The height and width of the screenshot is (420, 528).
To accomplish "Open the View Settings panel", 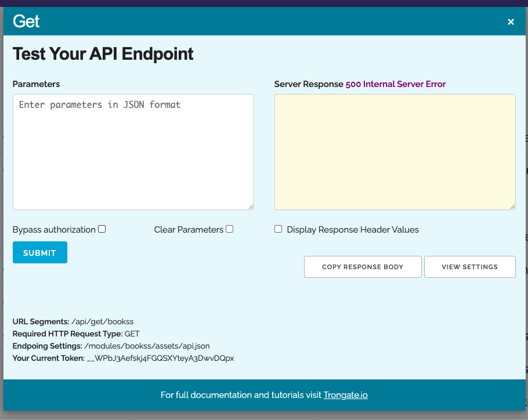I will tap(470, 266).
